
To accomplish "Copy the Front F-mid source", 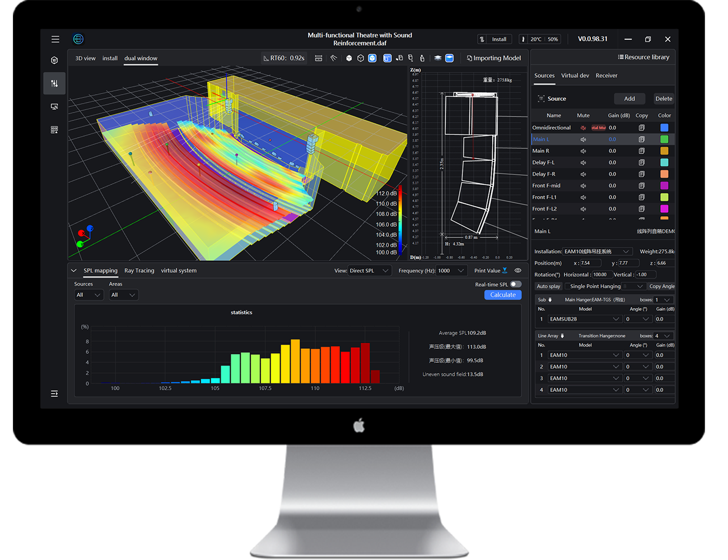I will point(642,186).
